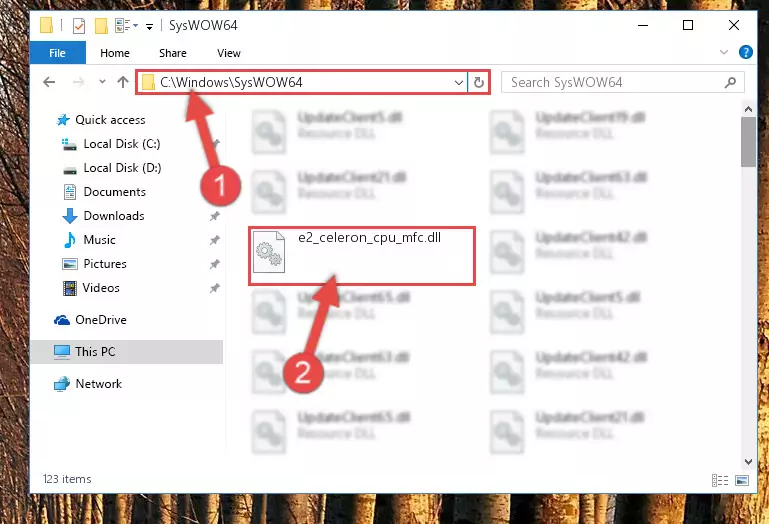Click the Videos film strip icon

pyautogui.click(x=70, y=288)
